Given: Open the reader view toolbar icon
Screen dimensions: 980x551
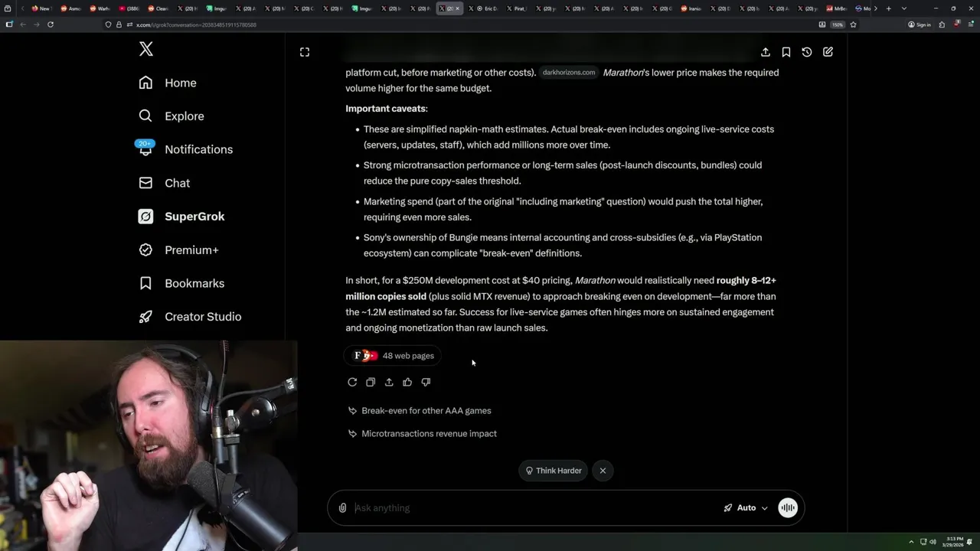Looking at the screenshot, I should coord(822,24).
